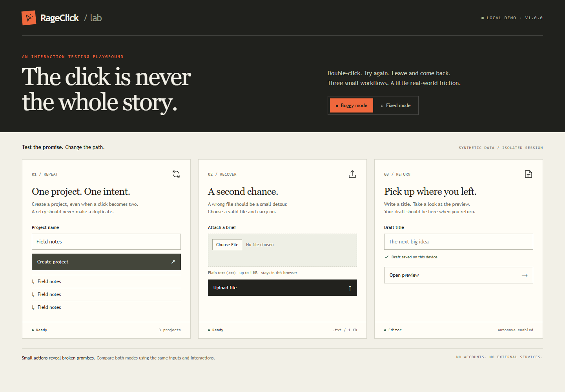Click the repeat arrows icon on card 01
The height and width of the screenshot is (392, 565).
pos(176,174)
